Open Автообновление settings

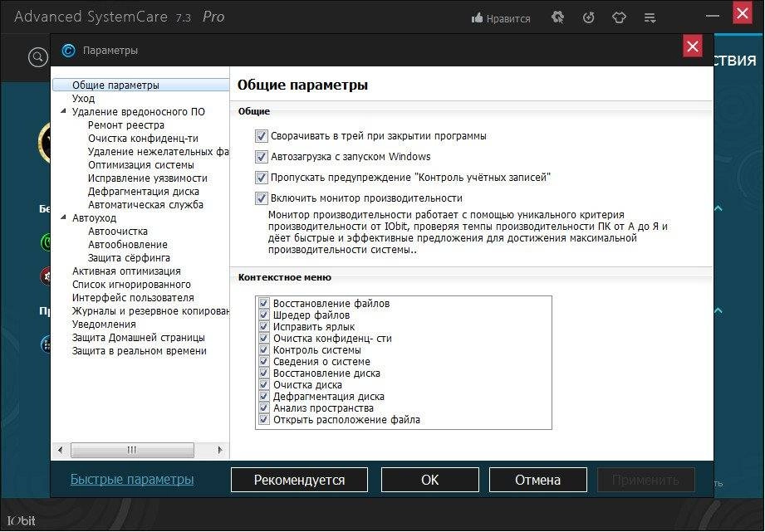point(127,245)
